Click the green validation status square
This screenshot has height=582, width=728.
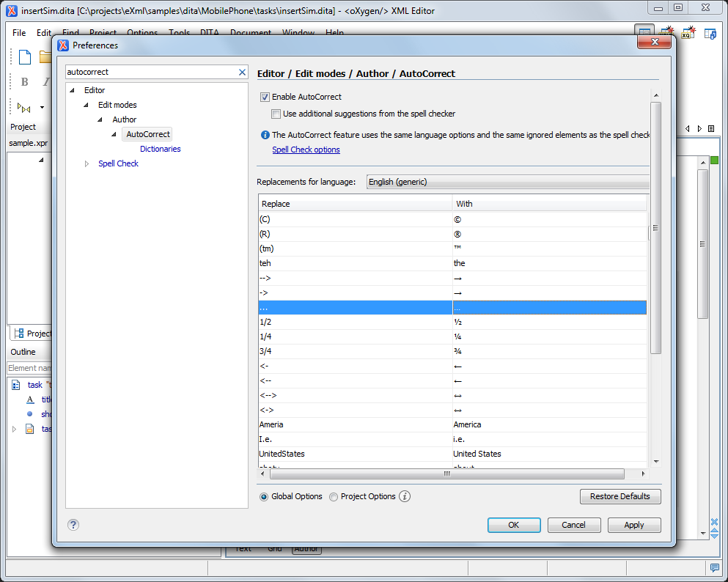pyautogui.click(x=715, y=160)
